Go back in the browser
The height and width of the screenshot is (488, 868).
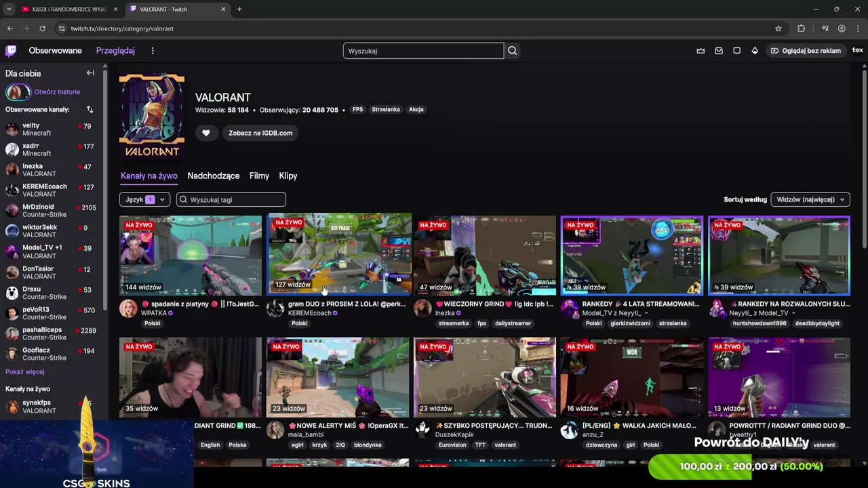[x=9, y=28]
